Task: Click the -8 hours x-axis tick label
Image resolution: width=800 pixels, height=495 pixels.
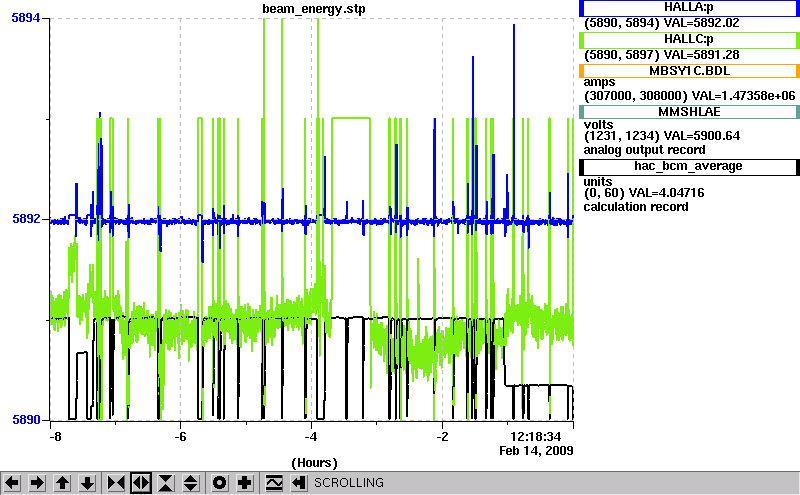Action: click(56, 437)
